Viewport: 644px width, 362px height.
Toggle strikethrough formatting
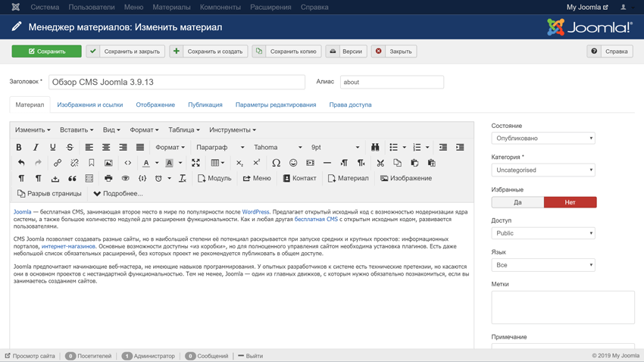click(x=70, y=148)
